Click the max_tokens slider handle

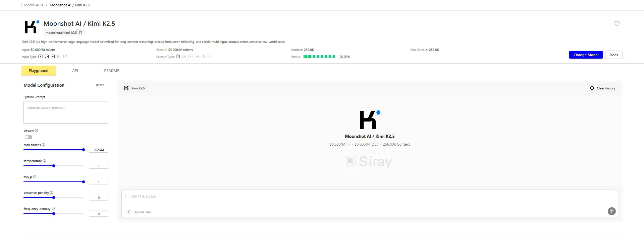(x=84, y=150)
